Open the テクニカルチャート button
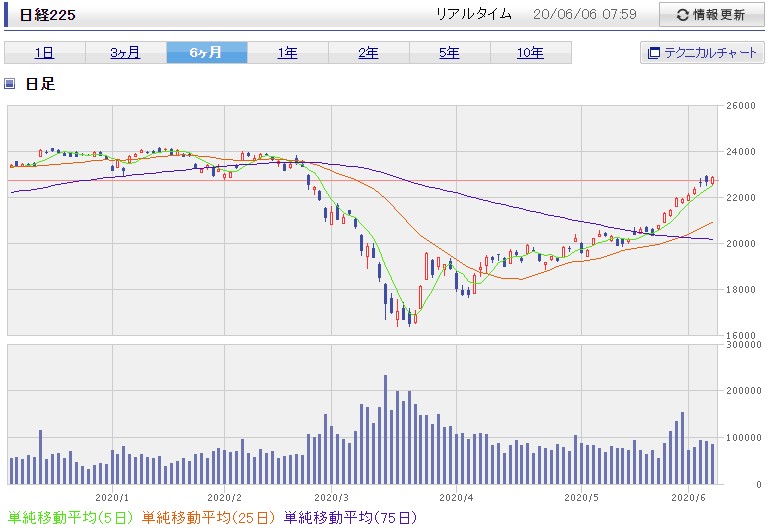This screenshot has height=530, width=772. (702, 52)
